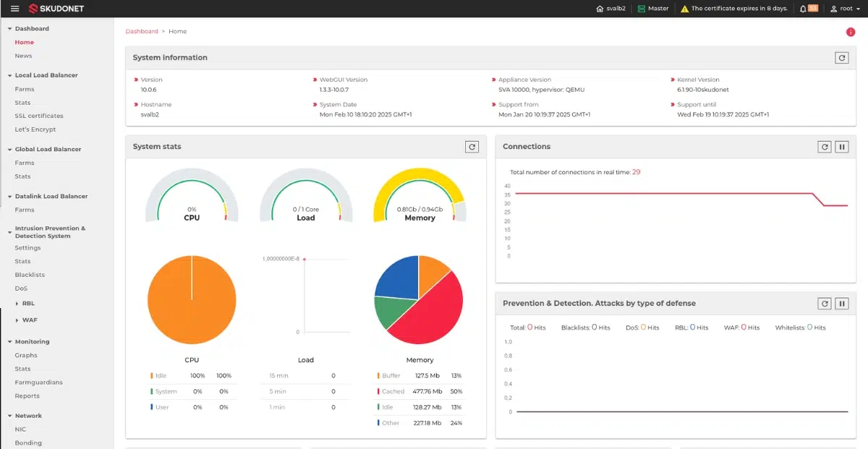Refresh Prevention & Detection attacks panel

[824, 304]
